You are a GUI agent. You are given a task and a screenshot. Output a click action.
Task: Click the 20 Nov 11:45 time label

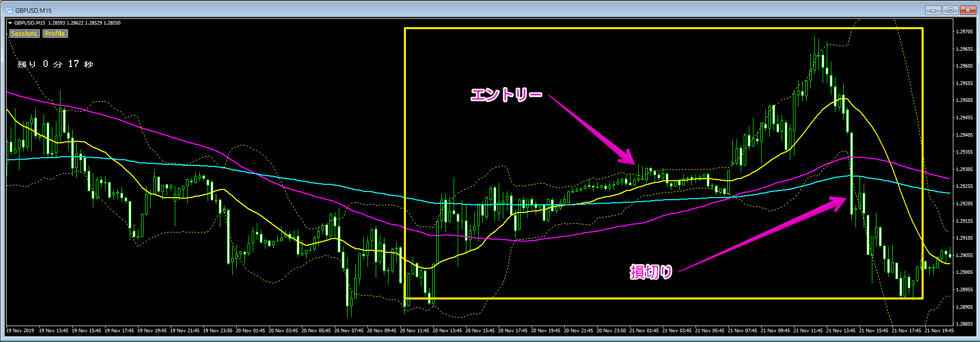click(x=414, y=331)
